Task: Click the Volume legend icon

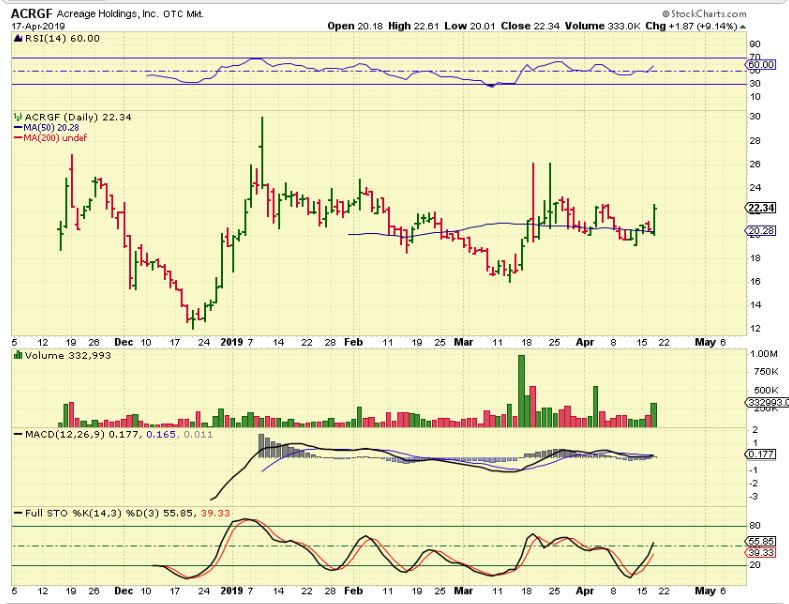Action: 16,353
